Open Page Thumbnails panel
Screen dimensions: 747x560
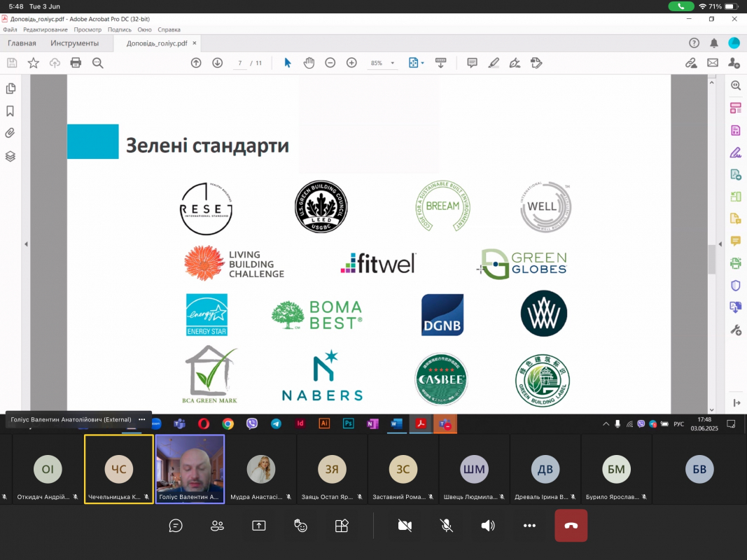click(11, 89)
